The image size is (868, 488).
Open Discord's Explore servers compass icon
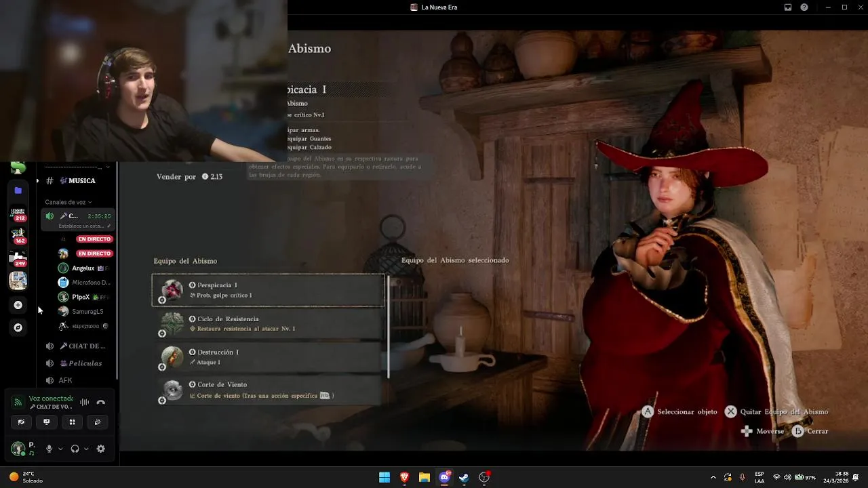coord(18,327)
